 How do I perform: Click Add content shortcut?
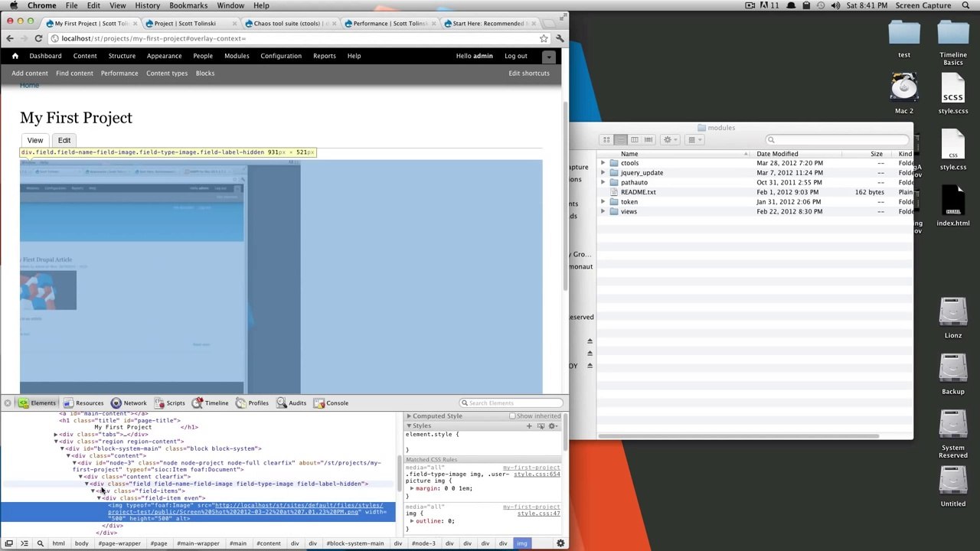tap(30, 73)
